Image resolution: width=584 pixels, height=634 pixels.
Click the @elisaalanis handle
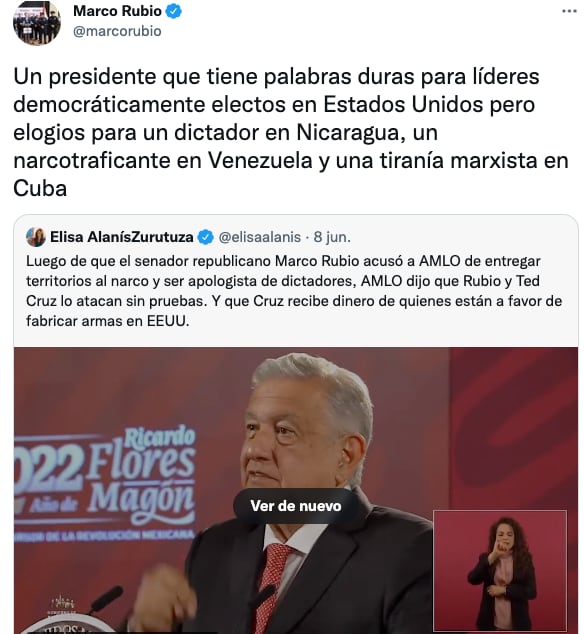tap(260, 237)
